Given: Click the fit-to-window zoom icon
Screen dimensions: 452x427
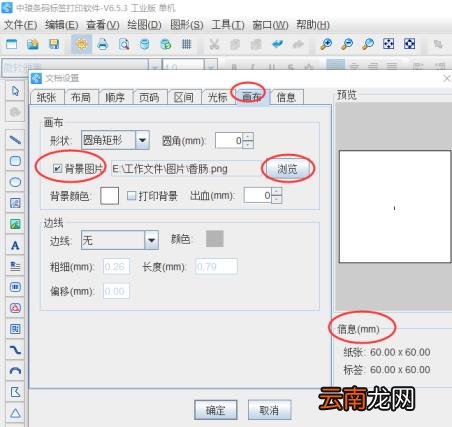Looking at the screenshot, I should (389, 44).
